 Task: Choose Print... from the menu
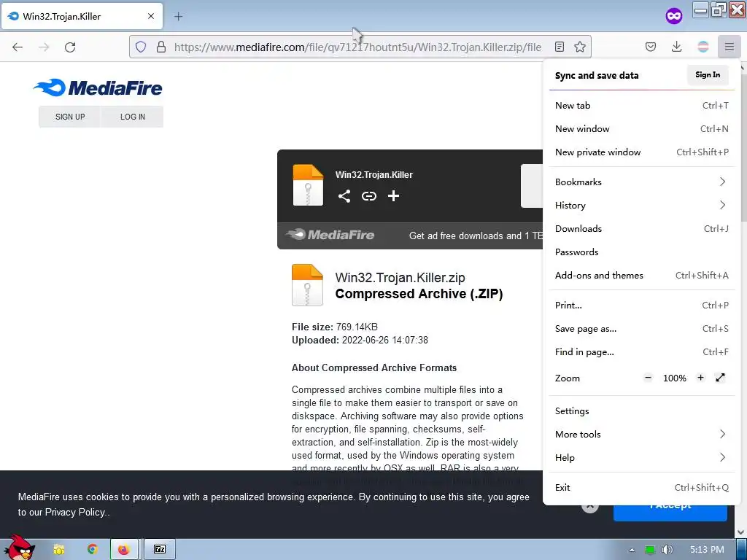[642, 306]
